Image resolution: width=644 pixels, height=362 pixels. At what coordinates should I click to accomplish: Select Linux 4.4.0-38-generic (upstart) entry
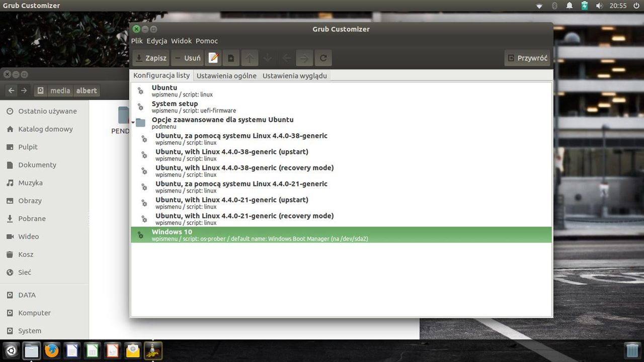tap(341, 155)
